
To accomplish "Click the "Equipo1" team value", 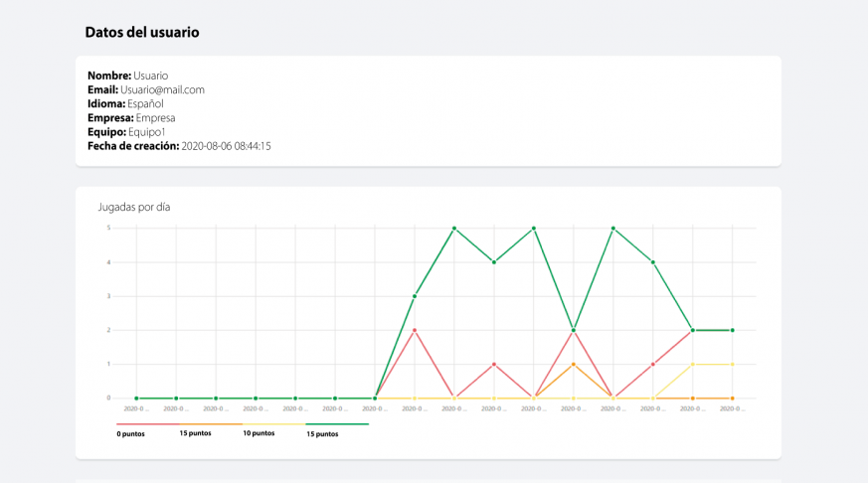I will (147, 132).
